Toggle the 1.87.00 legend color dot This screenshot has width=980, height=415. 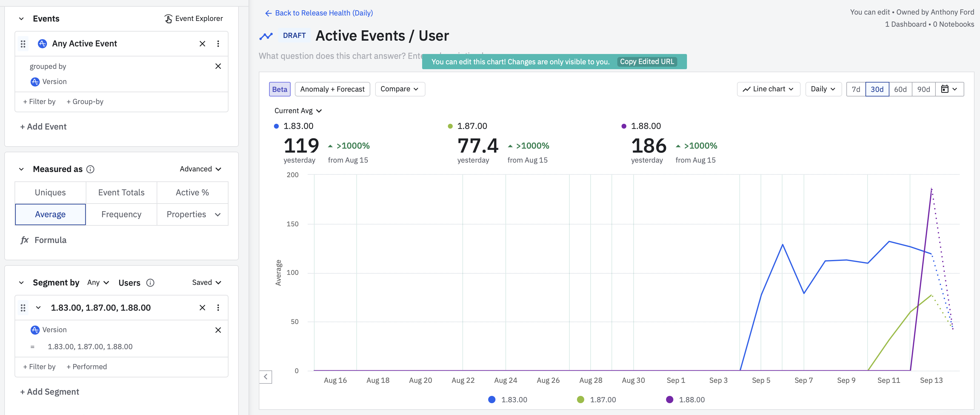pyautogui.click(x=580, y=400)
